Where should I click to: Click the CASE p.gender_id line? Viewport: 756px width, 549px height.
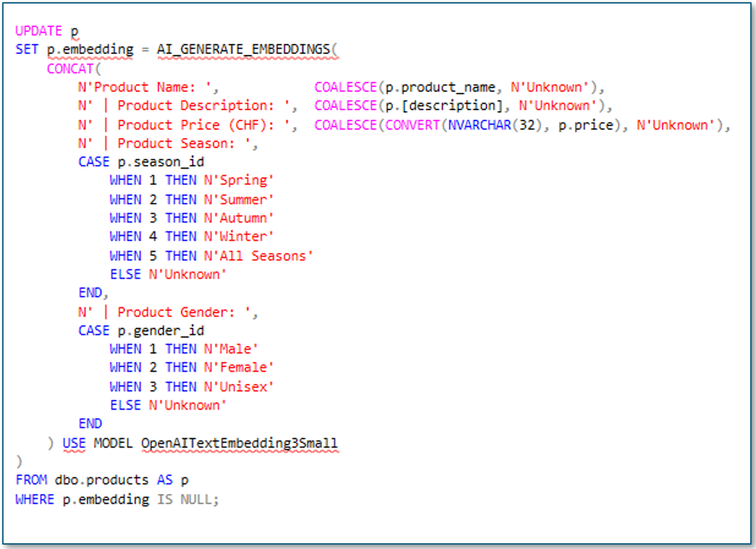(x=141, y=331)
